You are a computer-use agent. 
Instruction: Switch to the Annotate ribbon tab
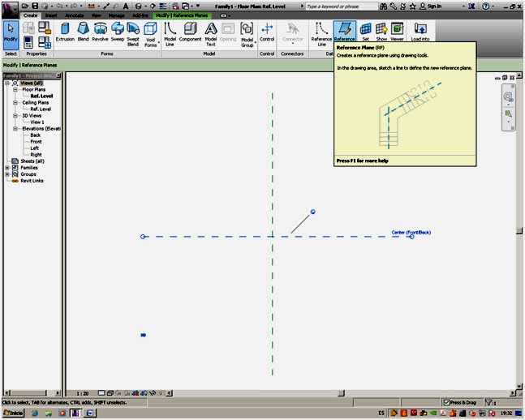[73, 15]
